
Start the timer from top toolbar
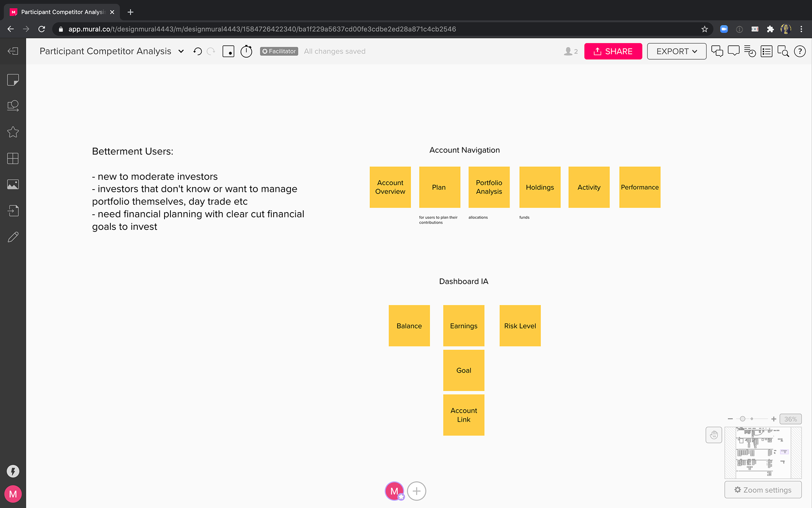coord(246,51)
